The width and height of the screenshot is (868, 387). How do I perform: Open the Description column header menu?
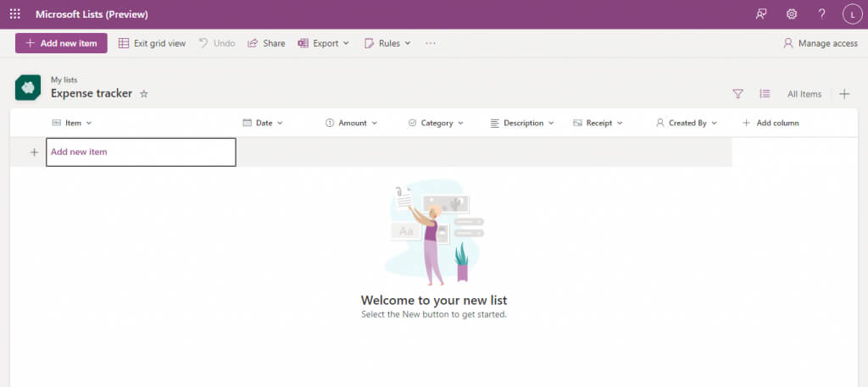(522, 123)
